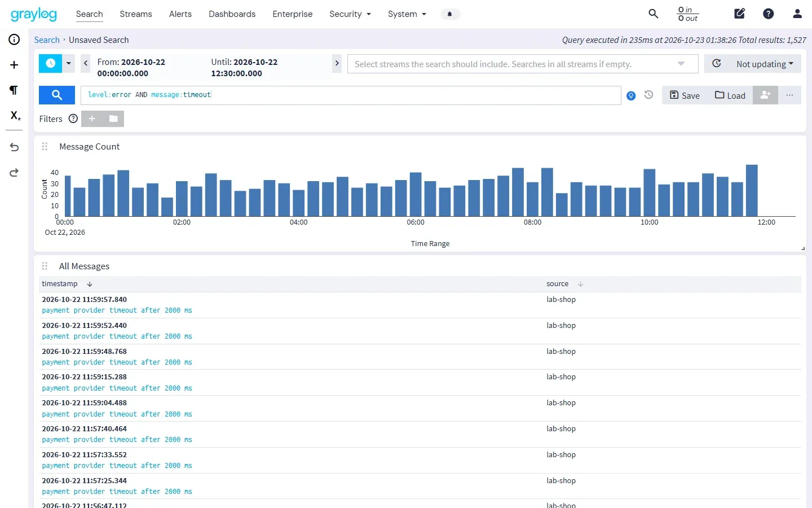
Task: Click the Search breadcrumb link
Action: pos(47,40)
